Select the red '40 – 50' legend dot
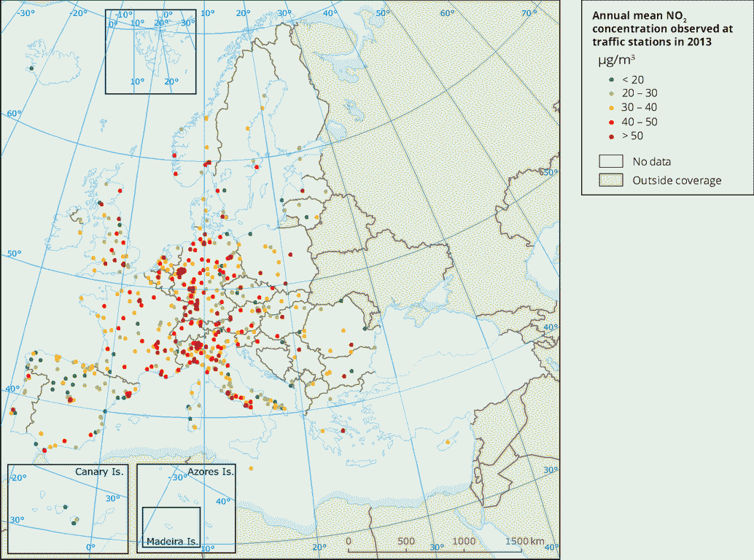 click(x=610, y=122)
